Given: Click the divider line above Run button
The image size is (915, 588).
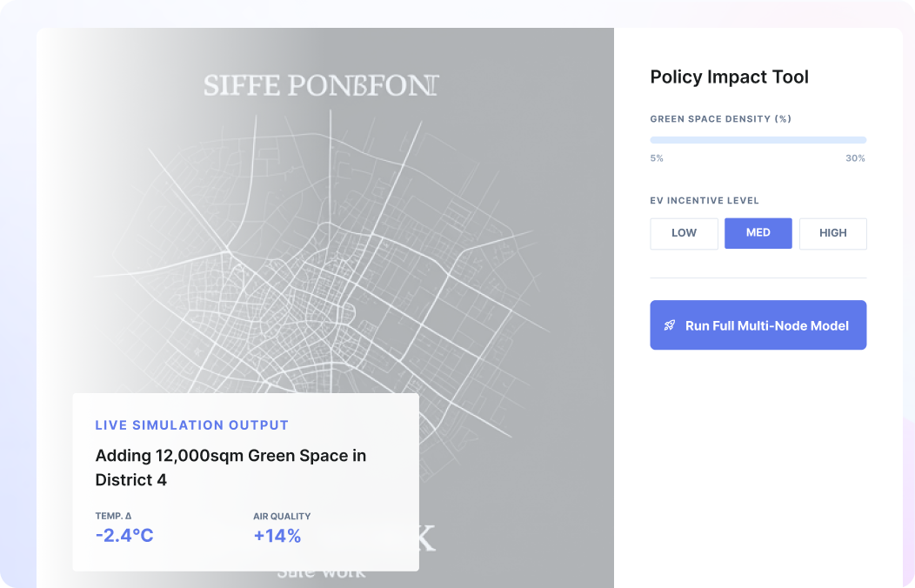Looking at the screenshot, I should pyautogui.click(x=758, y=277).
